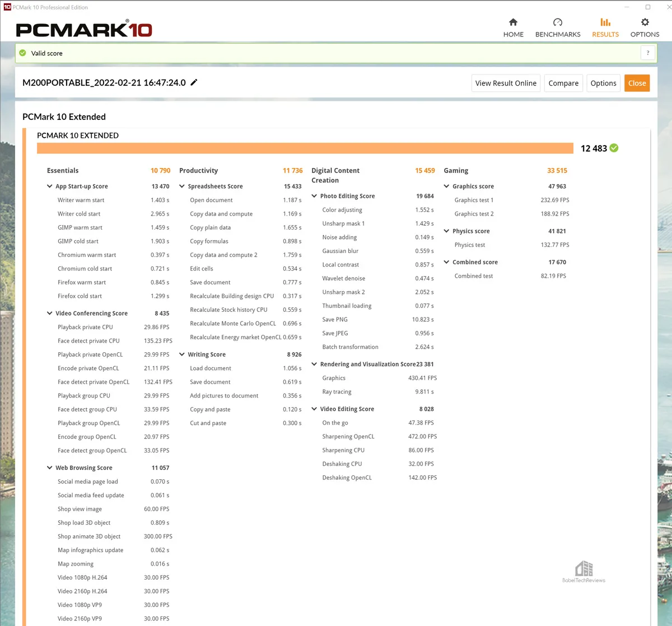
Task: Collapse Rendering and Visualization Score section
Action: click(x=314, y=365)
